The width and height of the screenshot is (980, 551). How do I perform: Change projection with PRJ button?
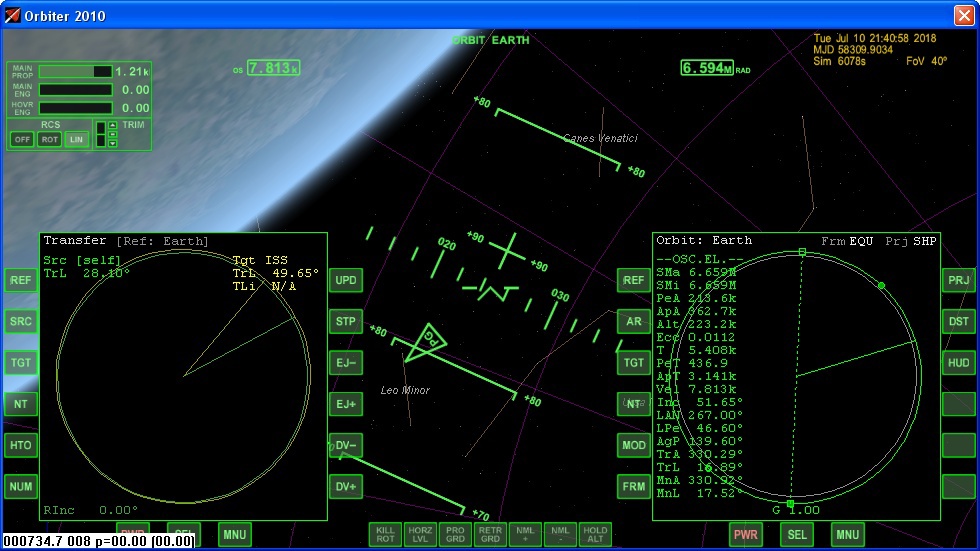pos(958,280)
